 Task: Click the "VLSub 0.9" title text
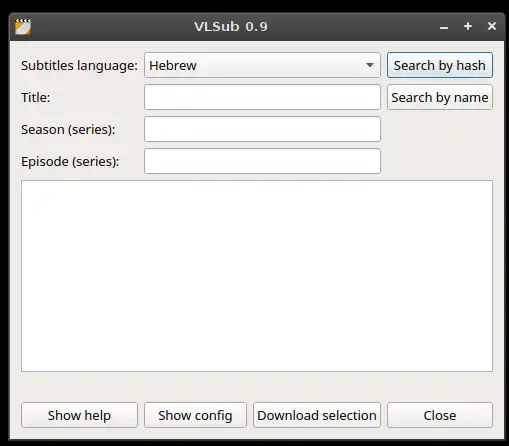click(231, 27)
